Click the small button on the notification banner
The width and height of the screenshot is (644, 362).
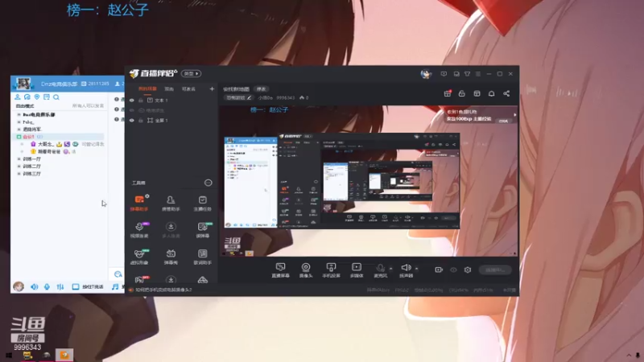tap(503, 121)
